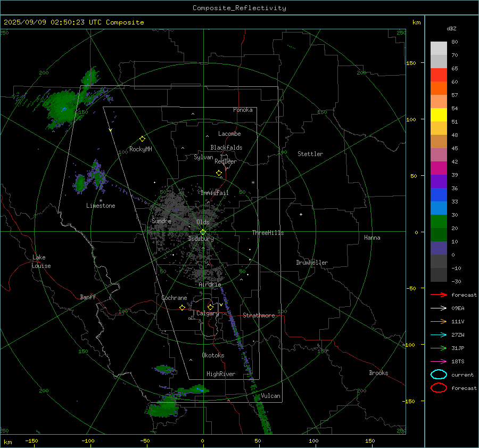This screenshot has width=479, height=448.
Task: Click the Ponoka label
Action: click(x=243, y=110)
